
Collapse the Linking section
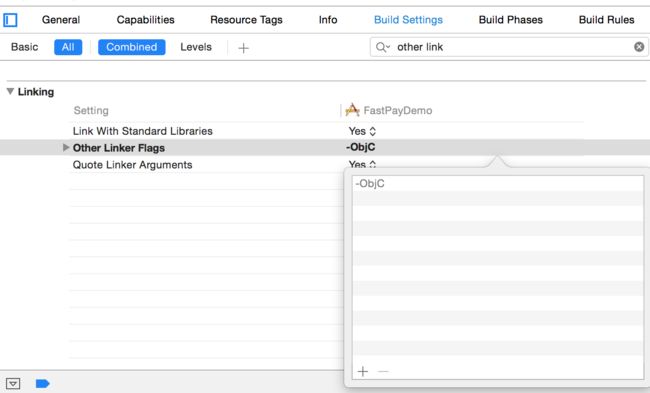tap(11, 91)
